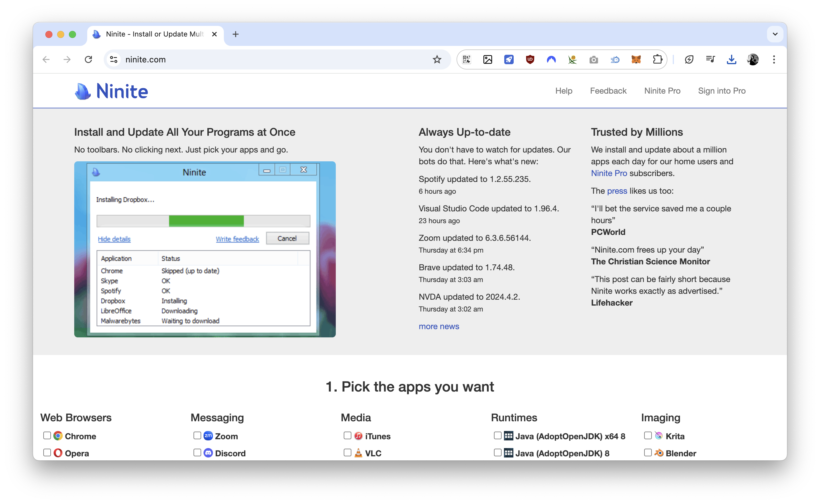The height and width of the screenshot is (504, 820).
Task: Open the Chrome three-dot menu
Action: coord(774,59)
